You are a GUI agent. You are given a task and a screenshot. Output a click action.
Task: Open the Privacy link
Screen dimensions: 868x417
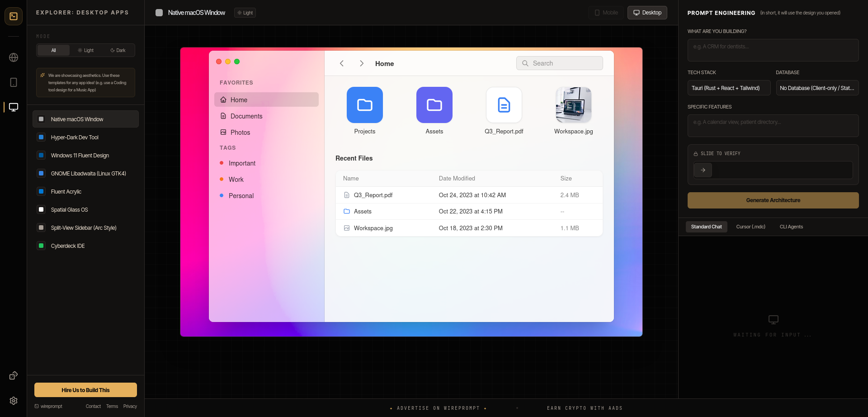130,406
